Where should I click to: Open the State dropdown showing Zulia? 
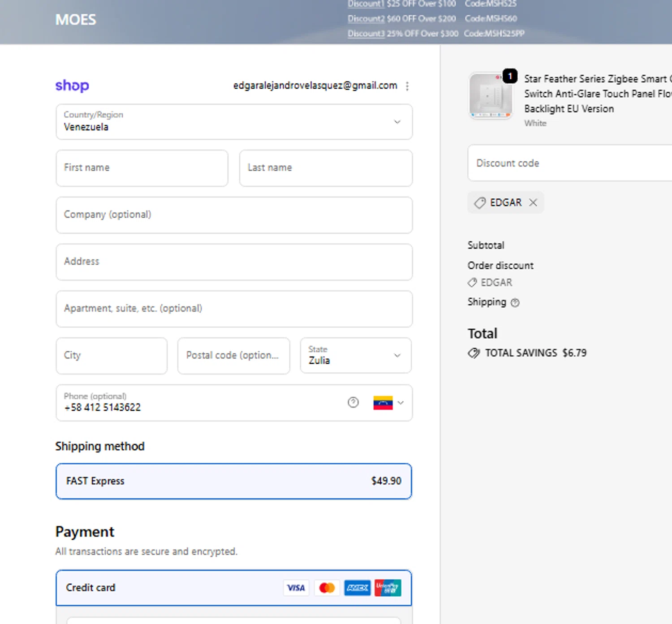pyautogui.click(x=356, y=356)
